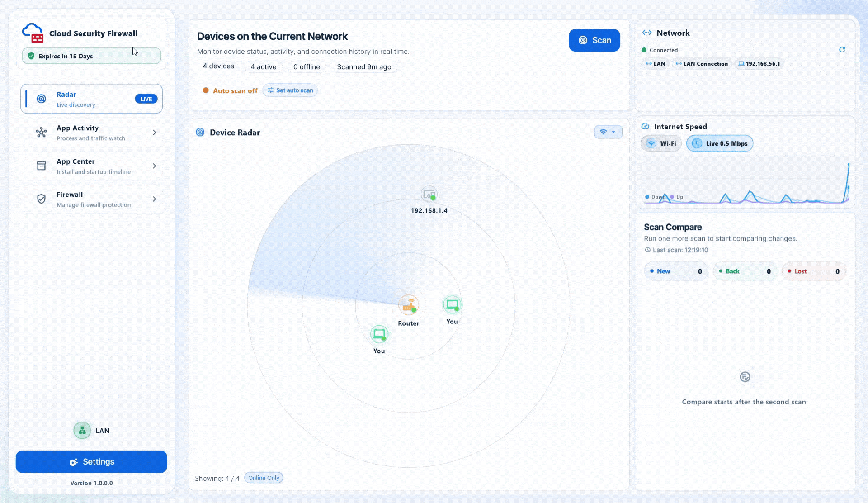The height and width of the screenshot is (503, 868).
Task: Click the New 0 counter in Scan Compare
Action: click(x=676, y=271)
